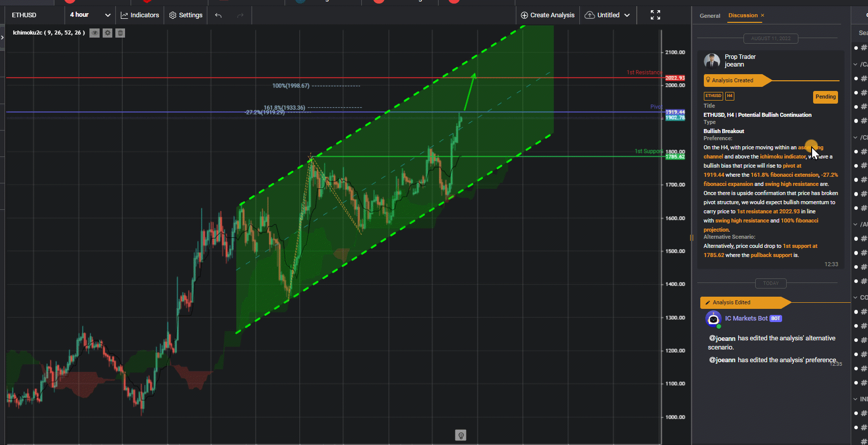The width and height of the screenshot is (868, 445).
Task: Collapse the CO channel group
Action: pos(855,298)
